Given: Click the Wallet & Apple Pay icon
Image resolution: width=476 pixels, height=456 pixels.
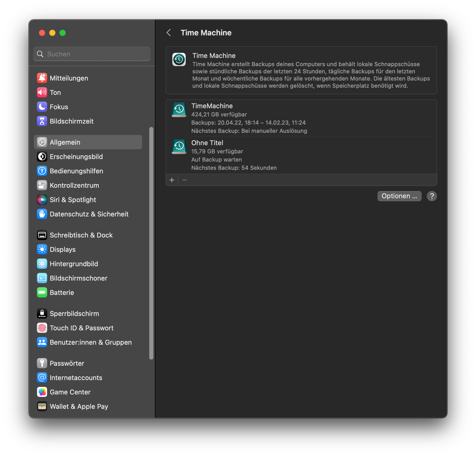Looking at the screenshot, I should click(42, 407).
